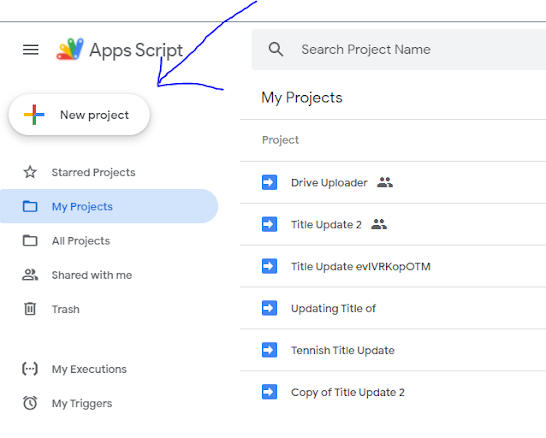Click the Apps Script logo

click(x=70, y=49)
